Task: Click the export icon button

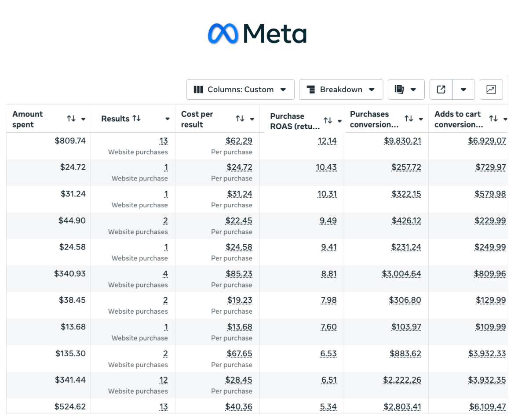Action: click(441, 90)
